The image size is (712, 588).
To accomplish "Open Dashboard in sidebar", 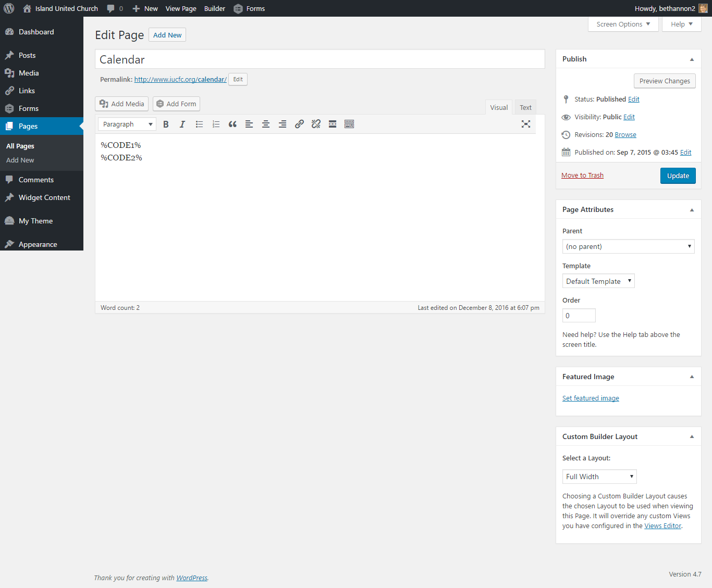I will coord(42,32).
